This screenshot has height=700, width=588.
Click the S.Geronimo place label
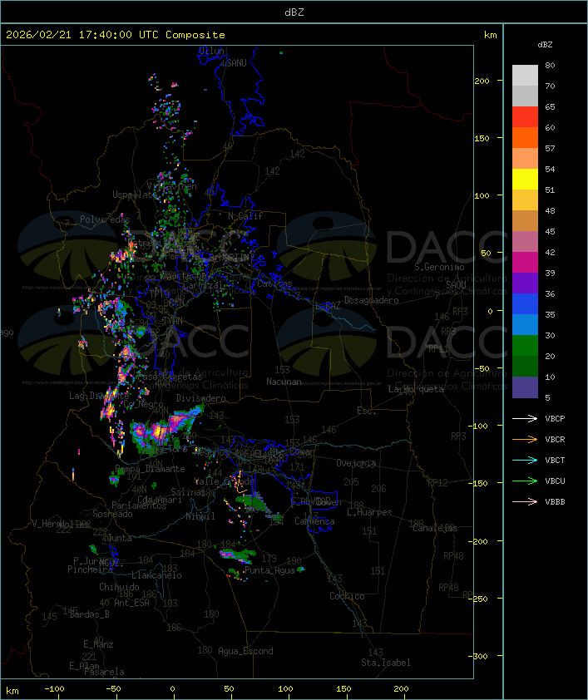(439, 267)
